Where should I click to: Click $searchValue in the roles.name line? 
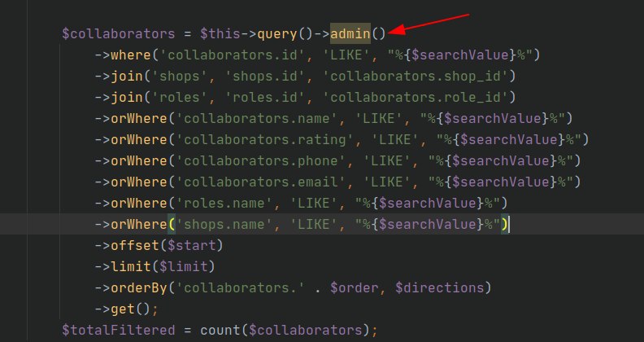pos(428,204)
